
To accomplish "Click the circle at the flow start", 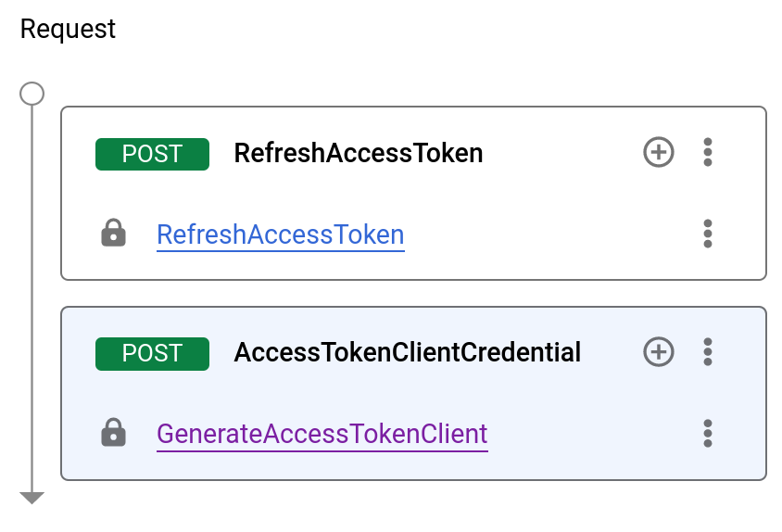I will (32, 94).
